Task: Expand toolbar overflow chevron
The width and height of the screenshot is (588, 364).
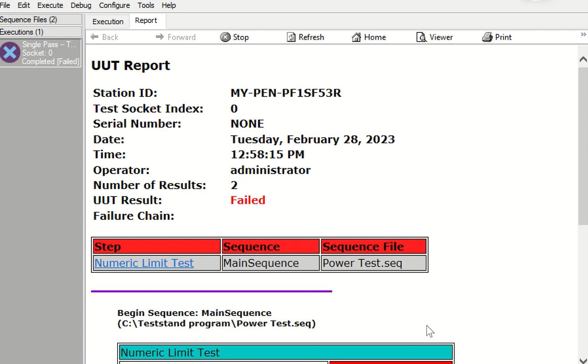Action: tap(583, 35)
